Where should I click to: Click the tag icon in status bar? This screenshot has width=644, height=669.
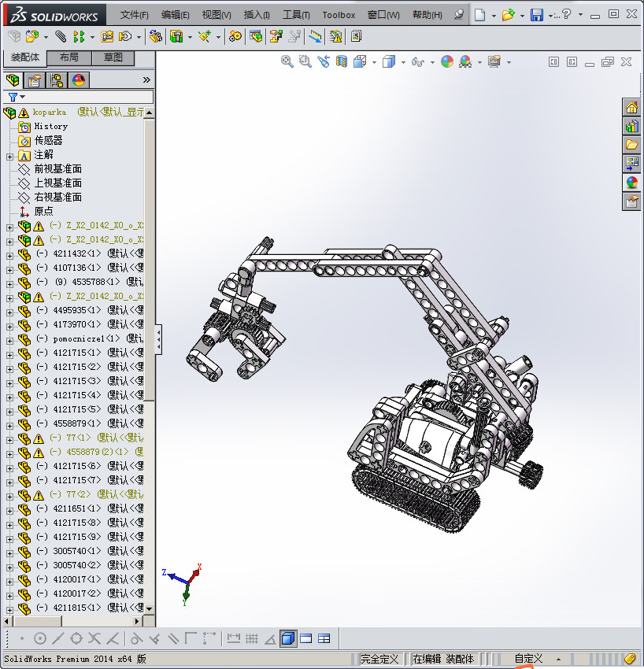point(630,659)
